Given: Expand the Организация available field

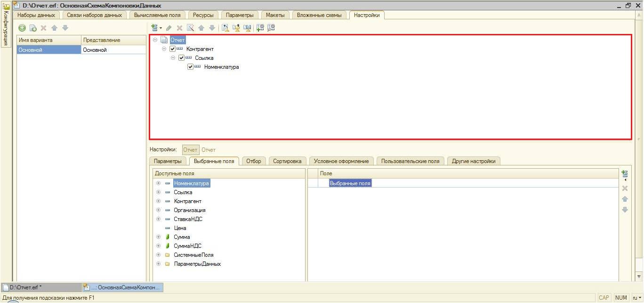Looking at the screenshot, I should point(158,210).
